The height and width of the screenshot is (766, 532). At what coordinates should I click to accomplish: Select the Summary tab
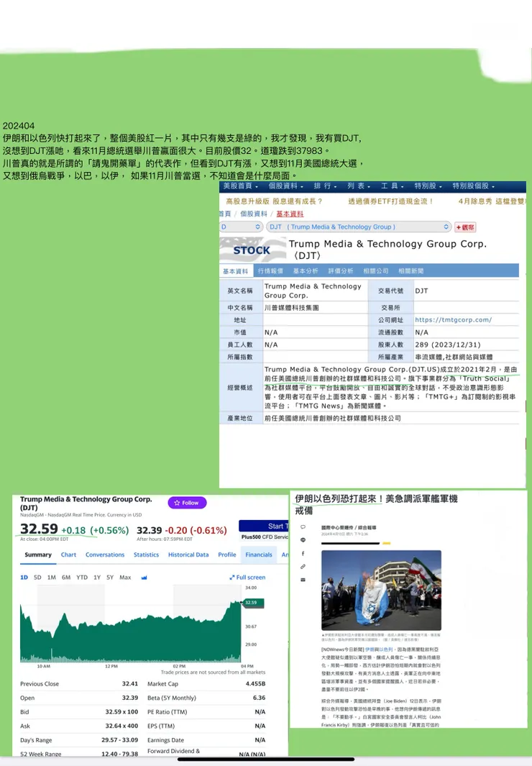[x=38, y=555]
